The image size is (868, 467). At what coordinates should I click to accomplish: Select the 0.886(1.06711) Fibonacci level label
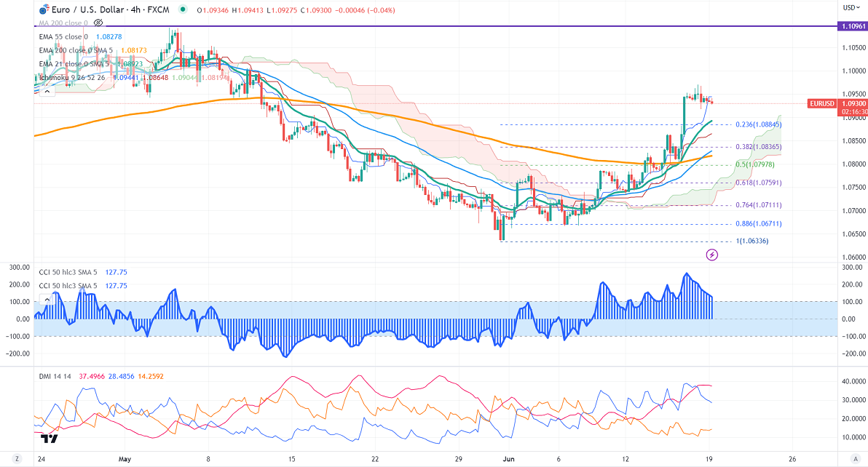pyautogui.click(x=758, y=224)
